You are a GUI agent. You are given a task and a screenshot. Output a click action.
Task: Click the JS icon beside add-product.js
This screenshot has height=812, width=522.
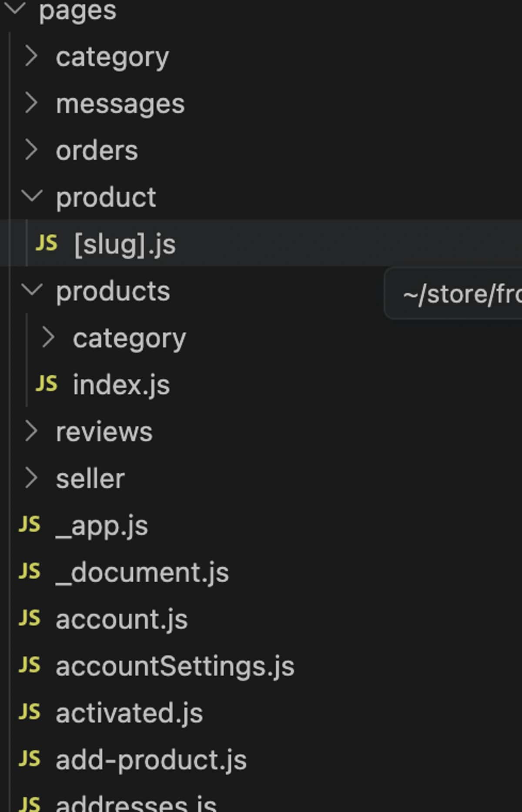tap(30, 759)
